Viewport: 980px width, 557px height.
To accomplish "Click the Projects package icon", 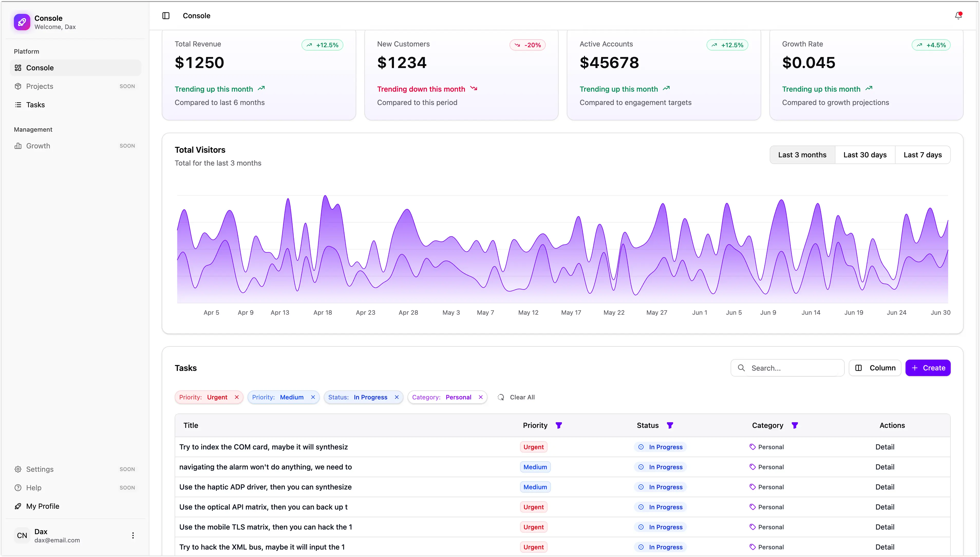I will [x=18, y=86].
